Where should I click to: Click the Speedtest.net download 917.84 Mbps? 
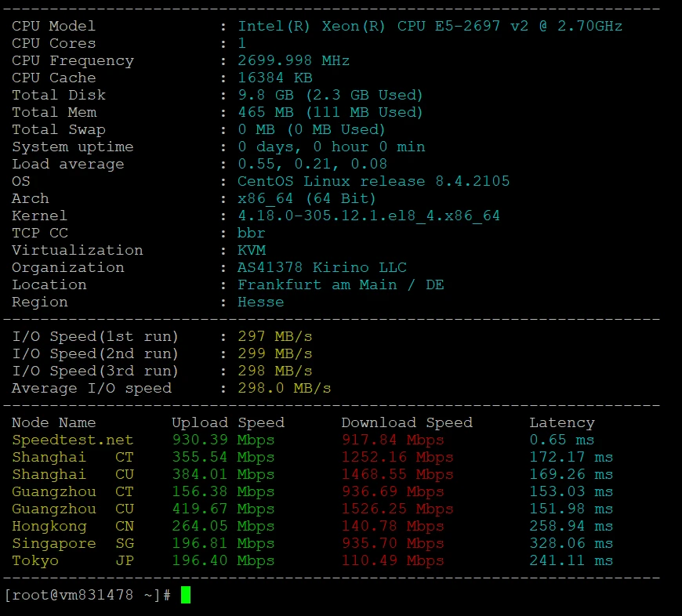tap(393, 440)
